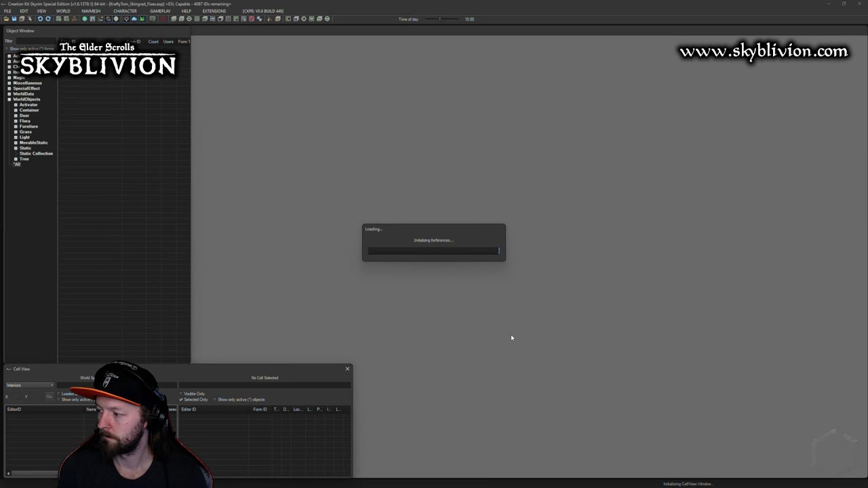This screenshot has width=868, height=488.
Task: Select the Grass tree item
Action: coord(26,131)
